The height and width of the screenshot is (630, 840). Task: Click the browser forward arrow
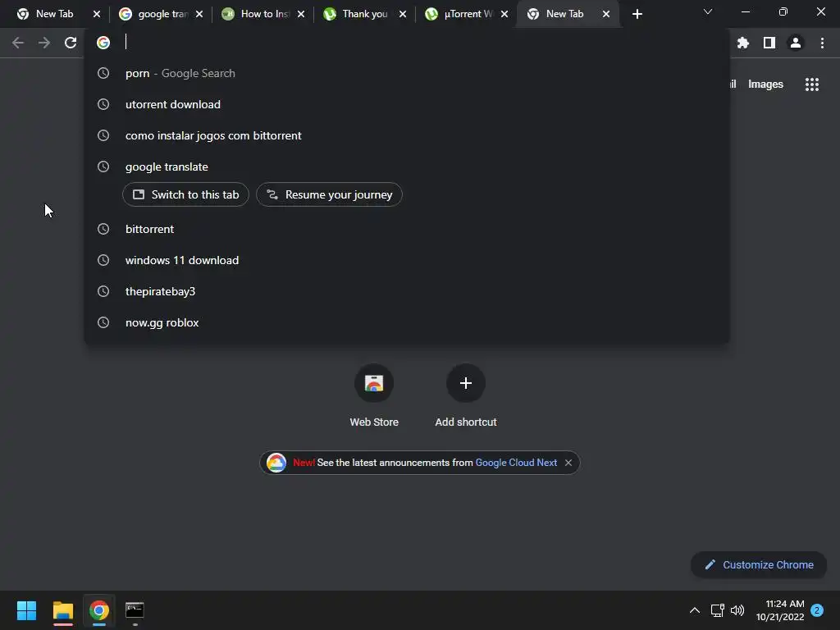pyautogui.click(x=44, y=43)
